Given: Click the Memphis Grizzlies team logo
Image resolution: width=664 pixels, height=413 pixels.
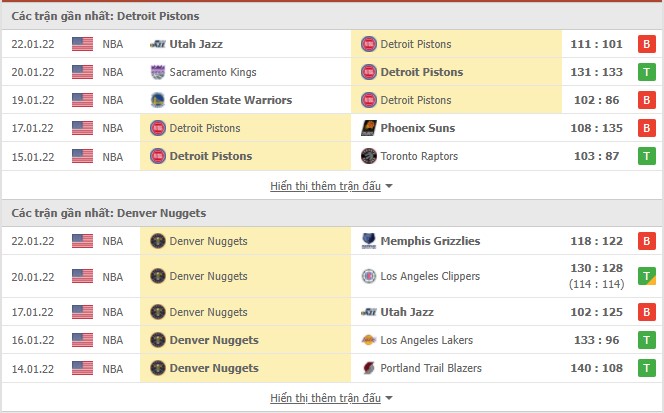Looking at the screenshot, I should tap(369, 241).
